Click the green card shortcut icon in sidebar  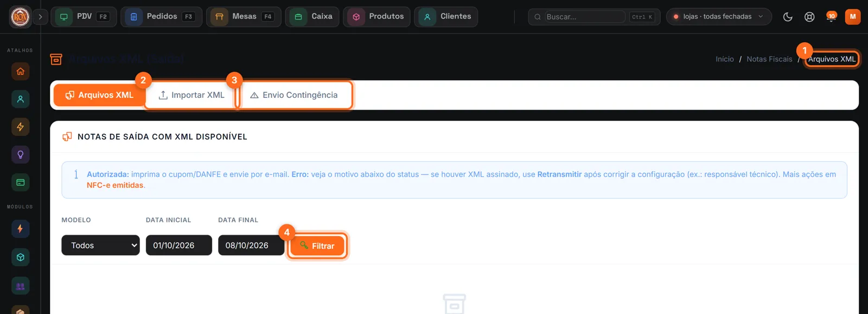[x=21, y=182]
